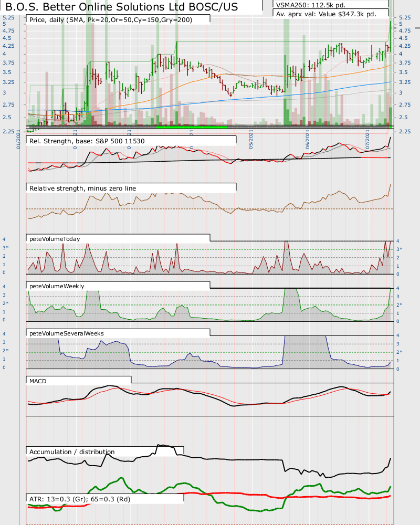Select the peteVolumeSeveralWeeks panel label
The image size is (420, 525).
[67, 333]
